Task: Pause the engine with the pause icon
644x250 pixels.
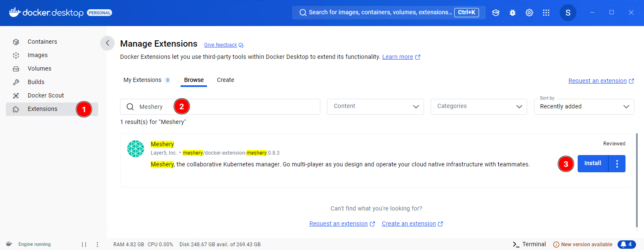Action: (84, 245)
